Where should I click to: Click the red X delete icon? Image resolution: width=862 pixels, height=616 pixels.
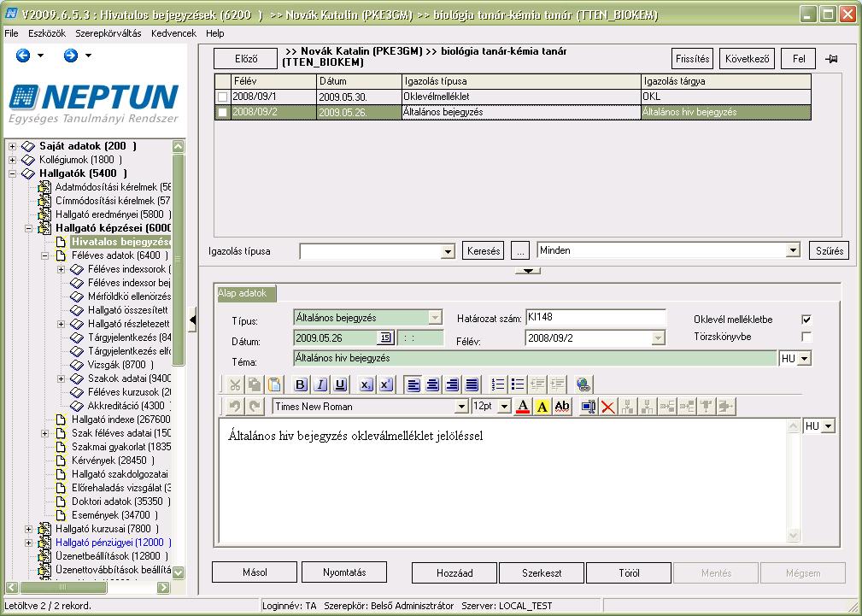pos(608,407)
